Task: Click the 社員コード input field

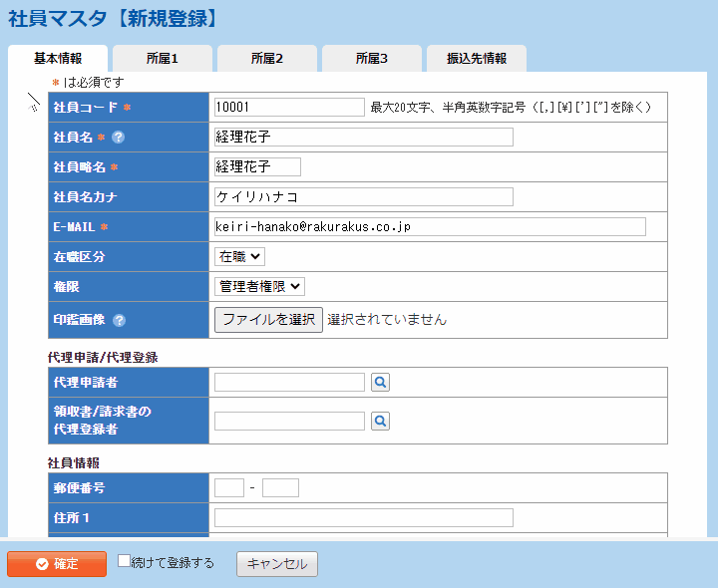Action: coord(289,108)
